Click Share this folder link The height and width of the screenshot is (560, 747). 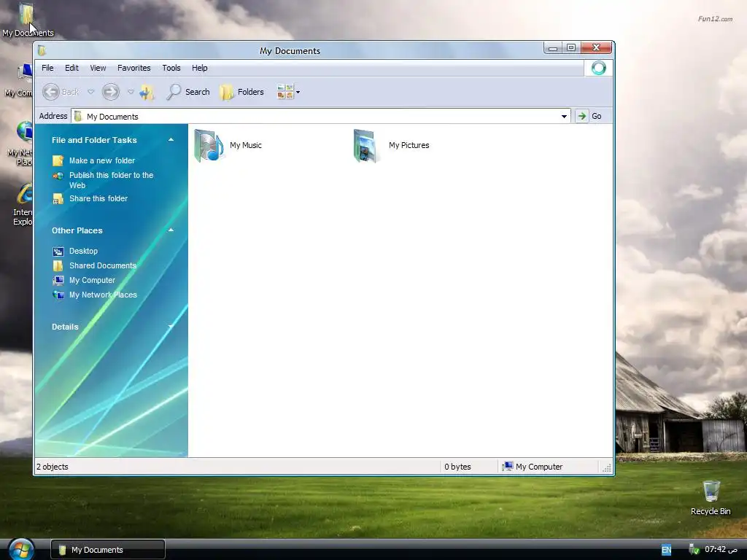point(98,198)
